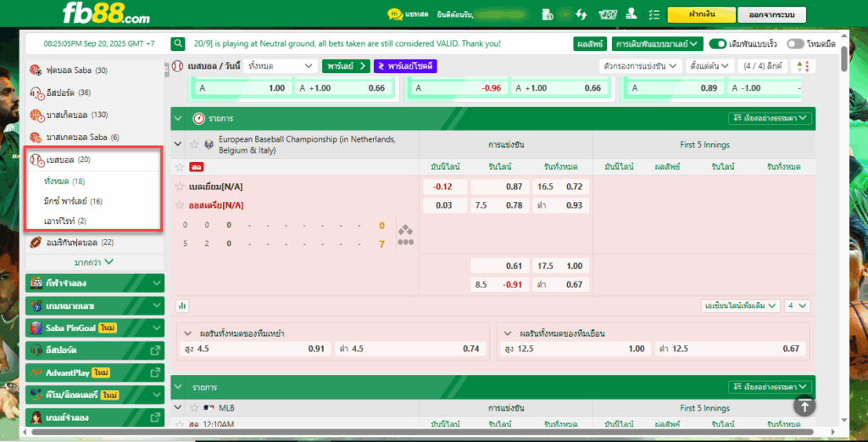Open the เอเชียนไลน์เพิ่มเติม dropdown
The image size is (868, 442).
point(740,305)
